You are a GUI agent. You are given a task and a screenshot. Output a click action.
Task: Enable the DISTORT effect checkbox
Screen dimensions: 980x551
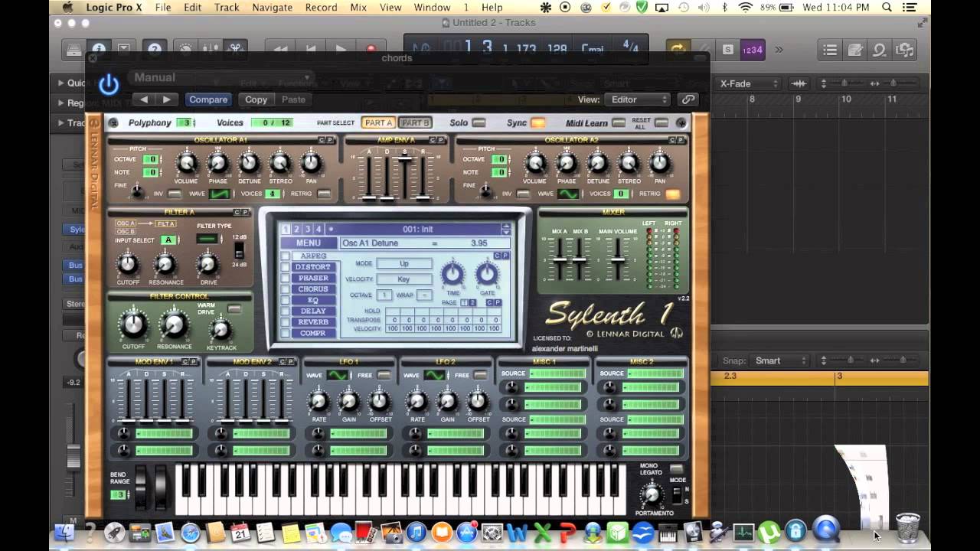pos(285,267)
